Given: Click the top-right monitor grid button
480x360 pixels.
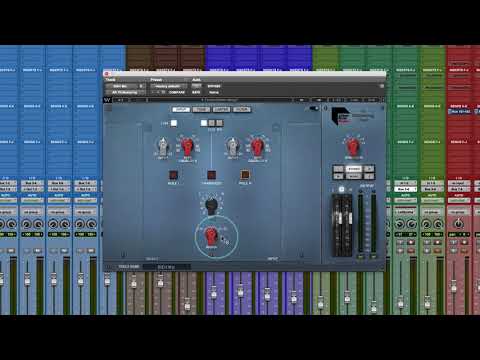Looking at the screenshot, I should [369, 169].
